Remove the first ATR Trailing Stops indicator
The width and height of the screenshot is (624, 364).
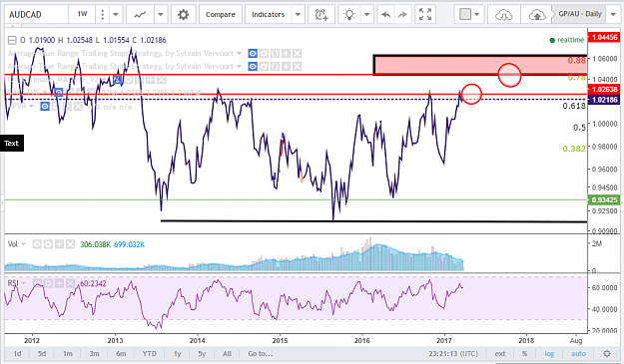(297, 53)
